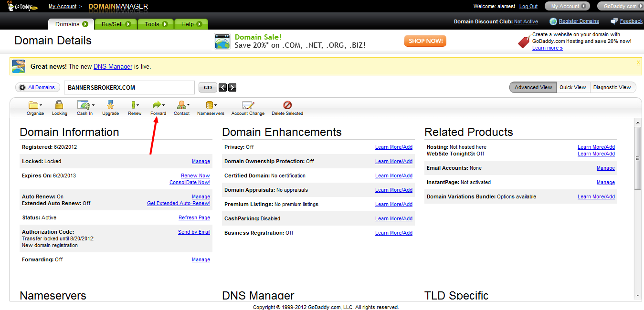The height and width of the screenshot is (310, 644).
Task: Switch to Quick View
Action: (x=573, y=87)
